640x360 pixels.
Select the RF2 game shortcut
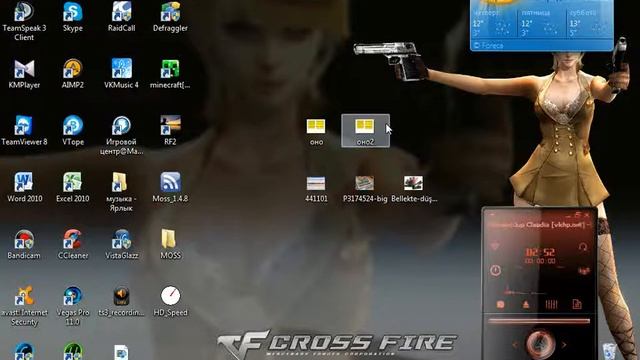170,131
